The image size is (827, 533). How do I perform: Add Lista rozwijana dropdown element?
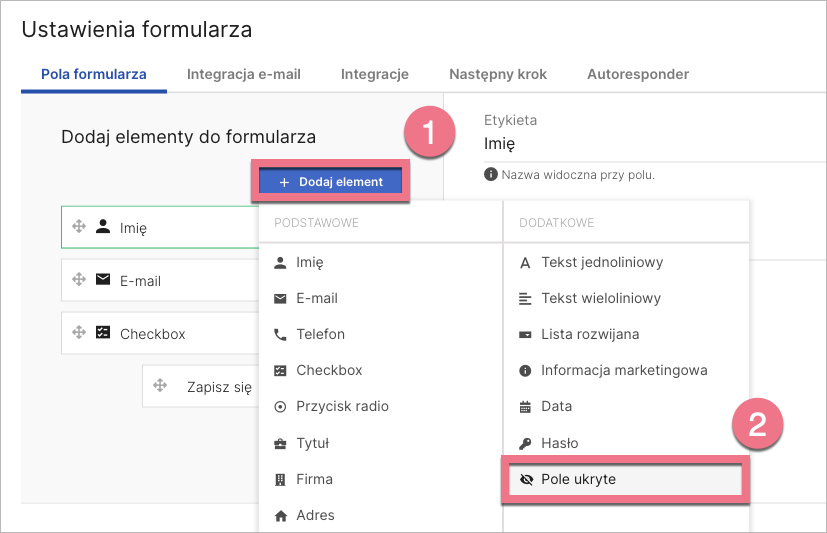pyautogui.click(x=589, y=334)
